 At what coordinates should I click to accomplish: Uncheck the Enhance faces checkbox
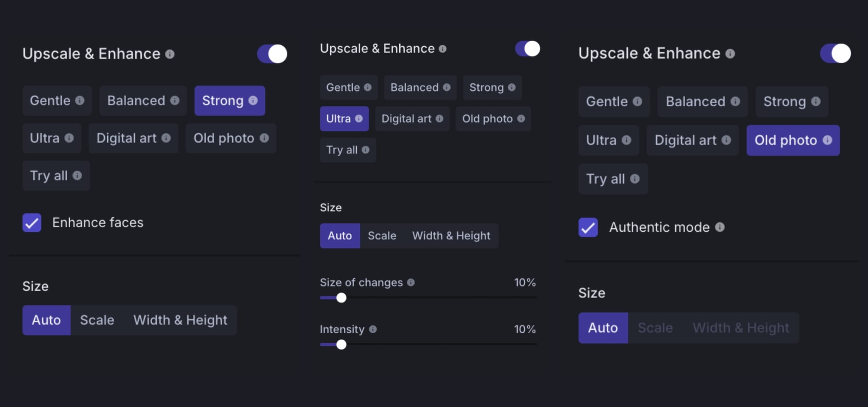(x=32, y=223)
